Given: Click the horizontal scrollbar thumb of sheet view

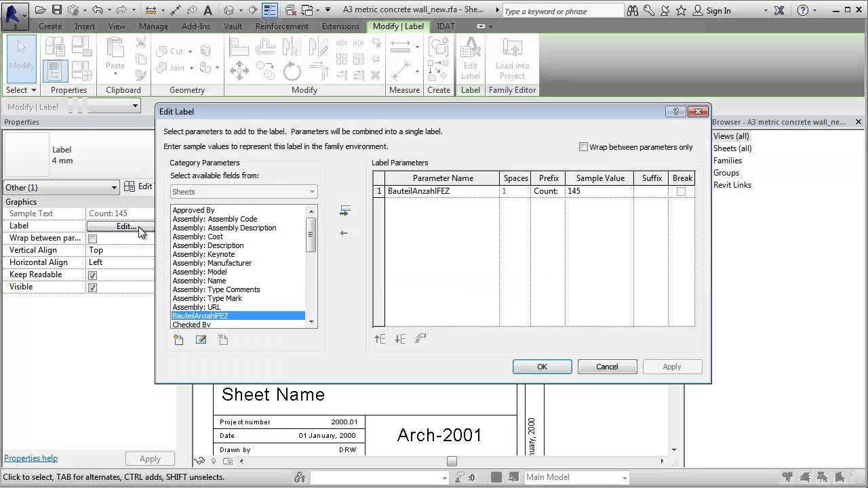Looking at the screenshot, I should coord(452,461).
